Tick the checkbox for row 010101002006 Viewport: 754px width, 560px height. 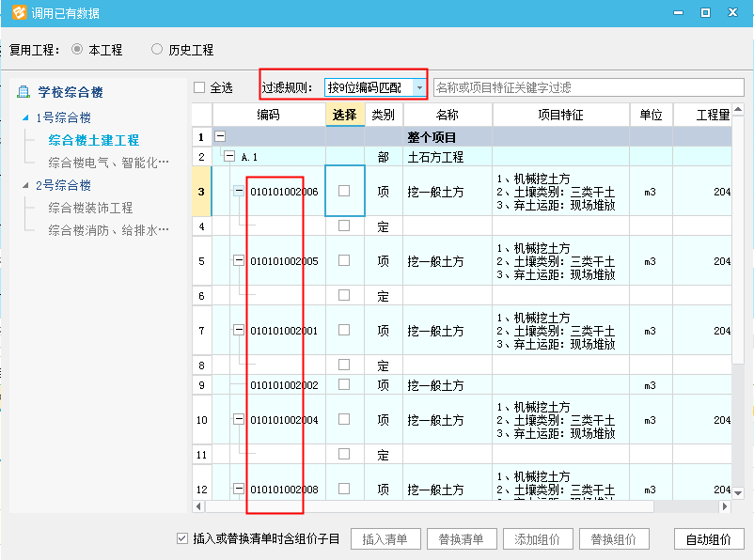pos(344,191)
